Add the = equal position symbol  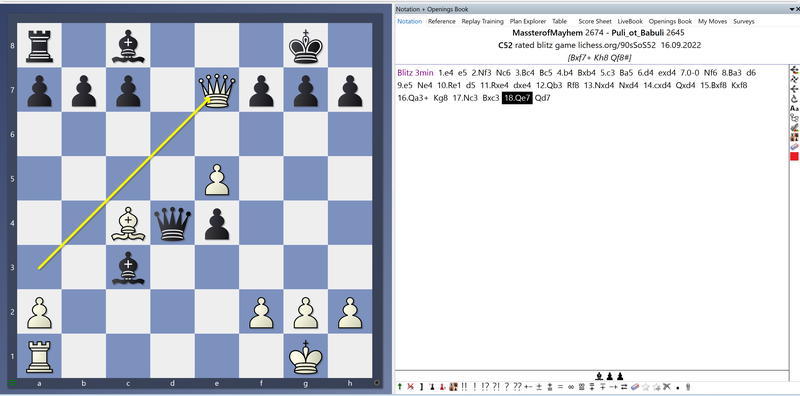coord(560,387)
